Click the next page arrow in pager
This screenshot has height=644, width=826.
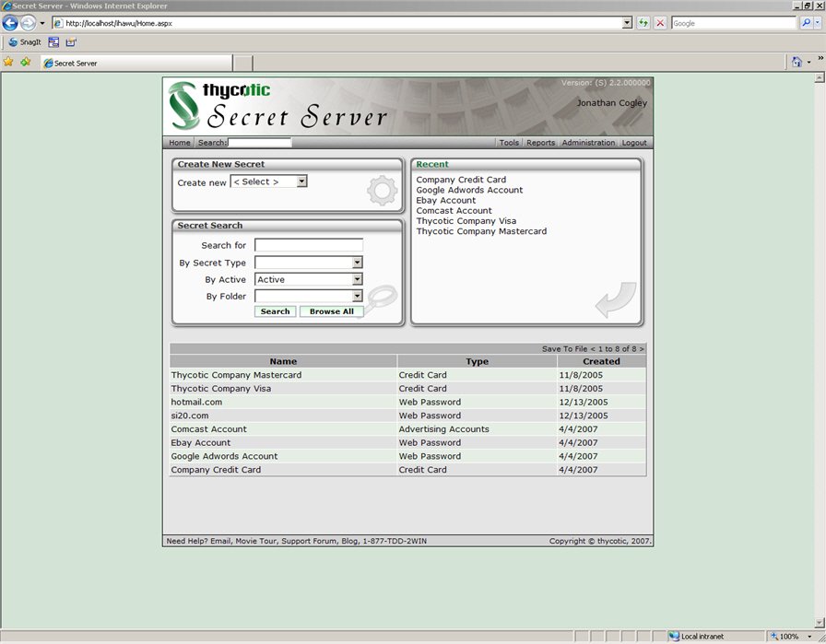pos(642,348)
